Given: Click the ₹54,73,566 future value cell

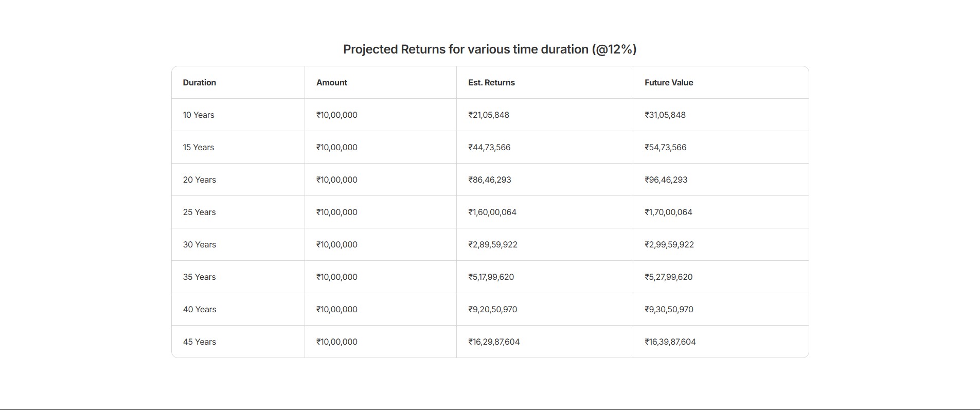Looking at the screenshot, I should tap(666, 147).
